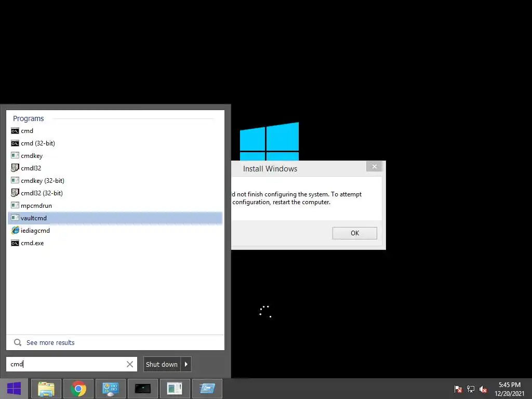Close the Install Windows dialog
This screenshot has width=532, height=399.
tap(374, 166)
